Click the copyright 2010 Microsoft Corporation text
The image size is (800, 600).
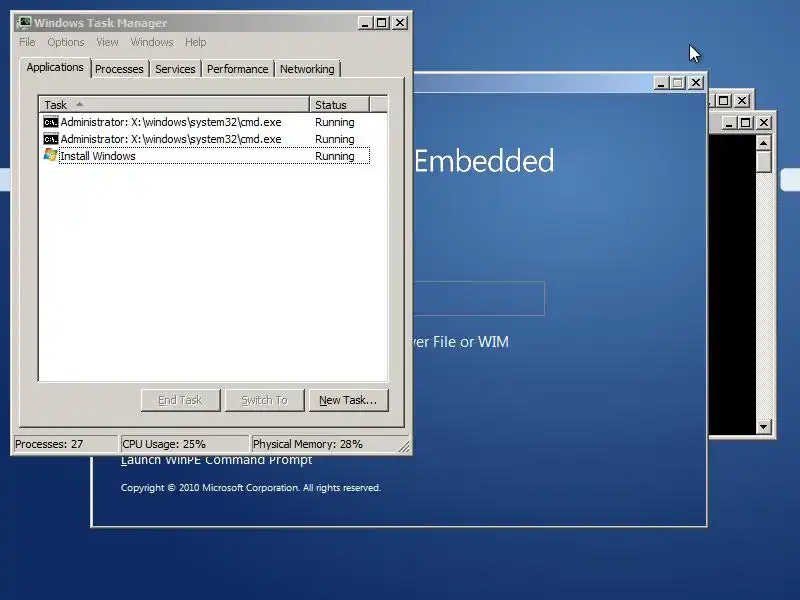pyautogui.click(x=251, y=488)
